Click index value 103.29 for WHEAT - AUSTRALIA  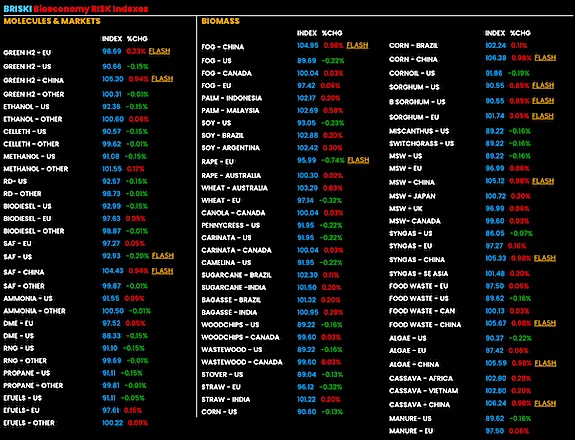point(307,188)
